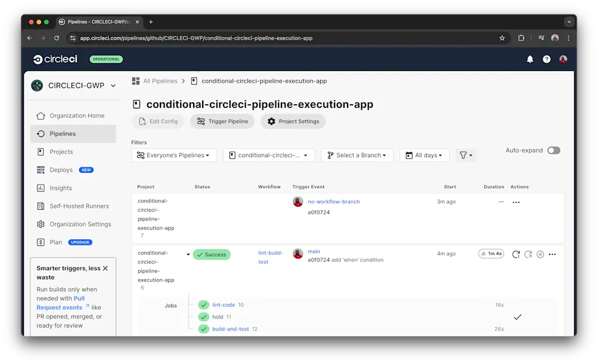The height and width of the screenshot is (364, 598).
Task: Click Edit Config button
Action: [158, 121]
